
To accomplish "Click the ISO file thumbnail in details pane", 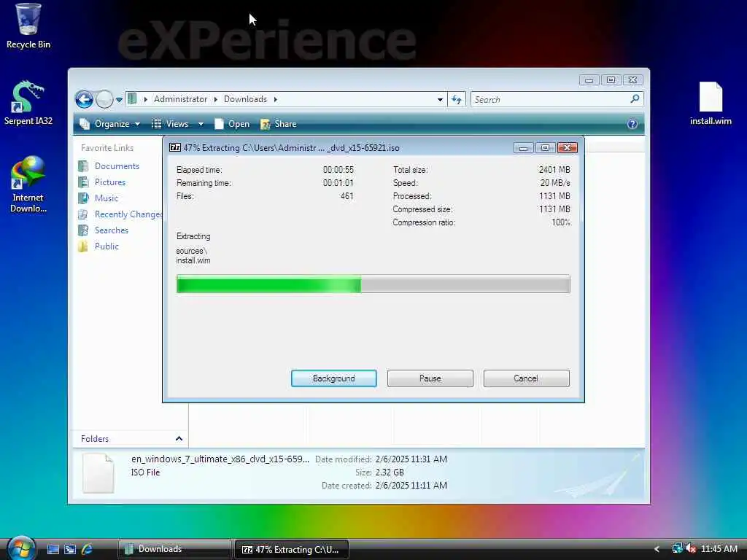I will pos(98,472).
